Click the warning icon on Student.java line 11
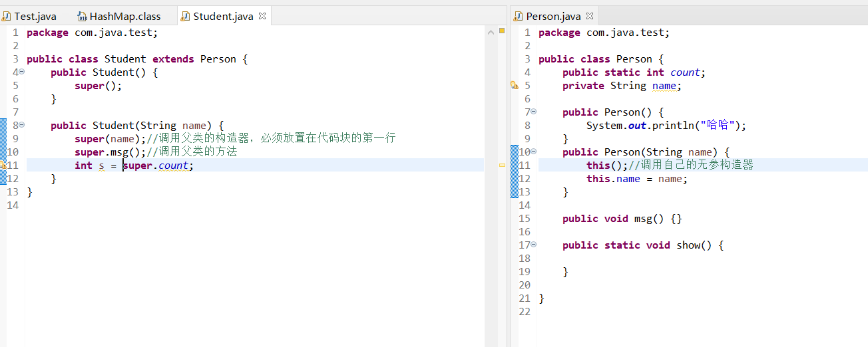This screenshot has height=347, width=868. coord(3,165)
